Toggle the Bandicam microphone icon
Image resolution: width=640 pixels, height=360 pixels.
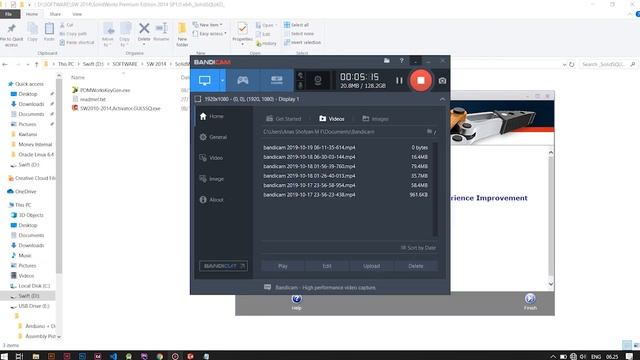tap(300, 85)
